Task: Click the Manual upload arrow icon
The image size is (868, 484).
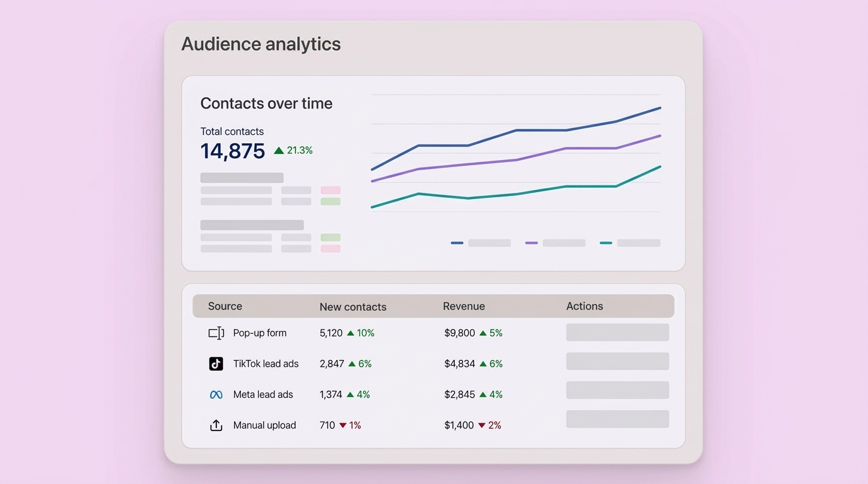Action: (216, 425)
